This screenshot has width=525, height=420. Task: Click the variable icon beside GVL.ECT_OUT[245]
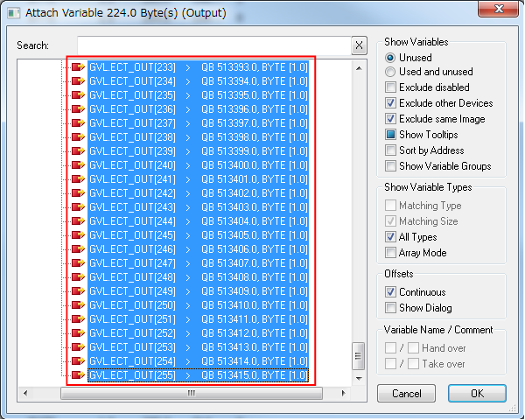(79, 235)
